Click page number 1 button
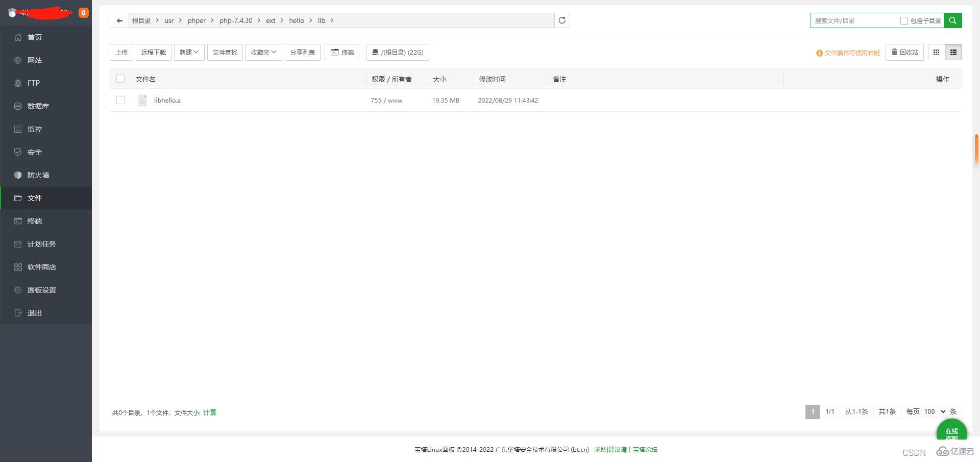This screenshot has height=462, width=980. click(x=813, y=411)
